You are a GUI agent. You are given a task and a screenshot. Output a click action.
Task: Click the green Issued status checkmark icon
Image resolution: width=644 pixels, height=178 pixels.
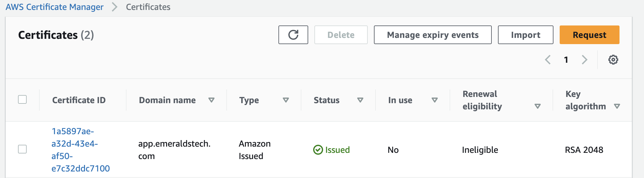point(318,150)
